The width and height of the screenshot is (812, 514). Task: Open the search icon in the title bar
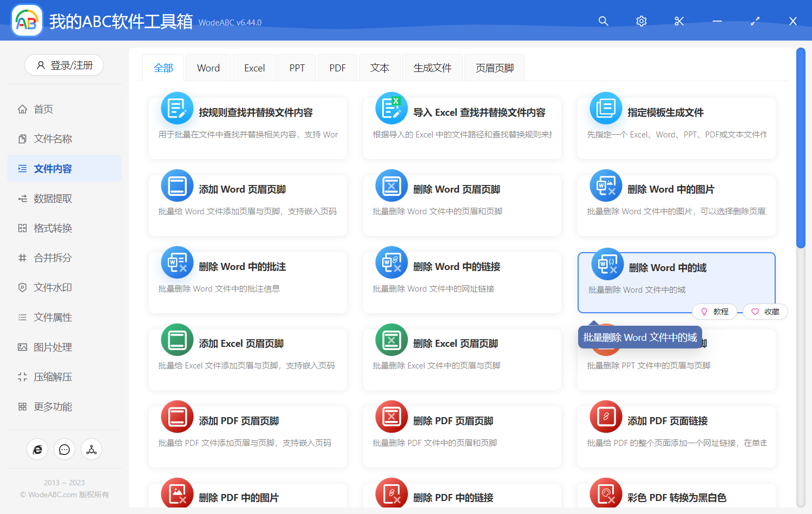pyautogui.click(x=603, y=21)
